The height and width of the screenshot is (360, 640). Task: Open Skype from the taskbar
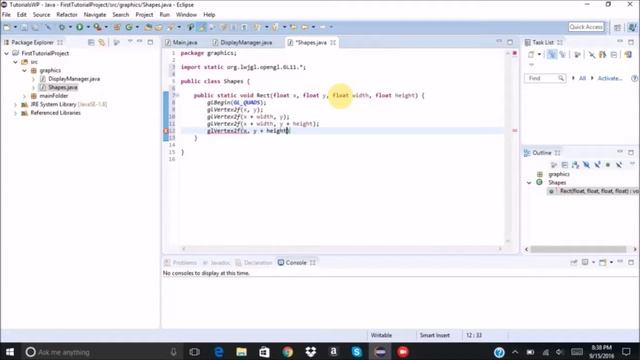point(357,351)
